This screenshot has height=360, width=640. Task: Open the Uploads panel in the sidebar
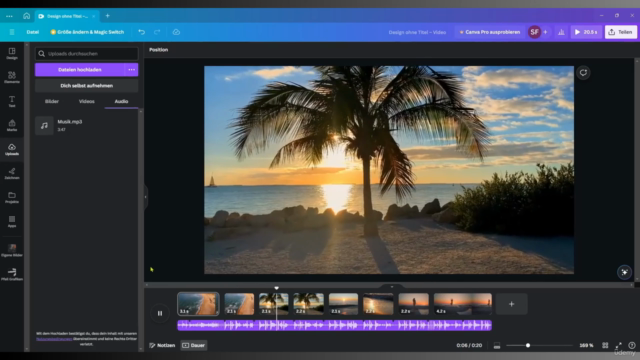click(x=12, y=149)
